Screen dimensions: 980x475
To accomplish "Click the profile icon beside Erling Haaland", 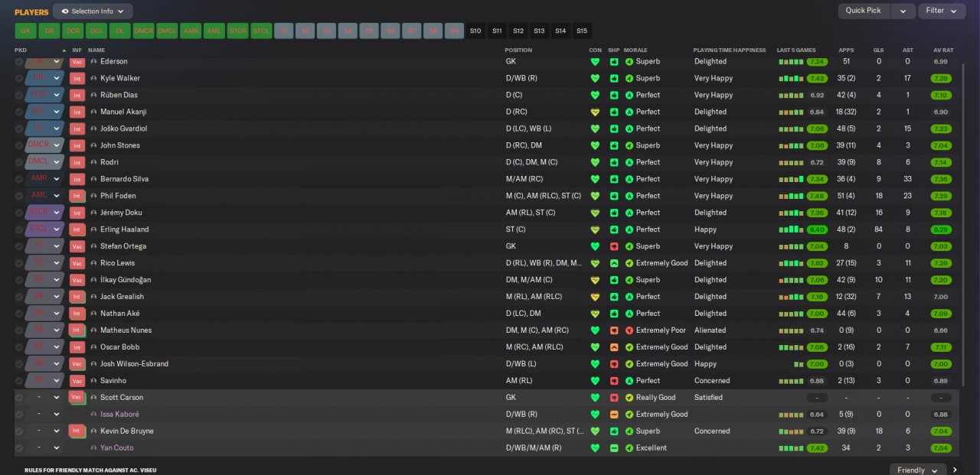I will pos(93,229).
